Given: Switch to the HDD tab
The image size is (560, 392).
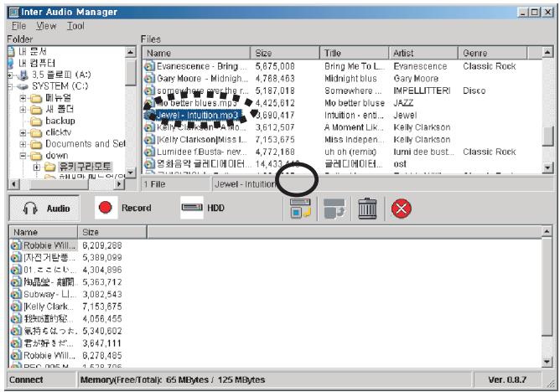Looking at the screenshot, I should point(203,208).
